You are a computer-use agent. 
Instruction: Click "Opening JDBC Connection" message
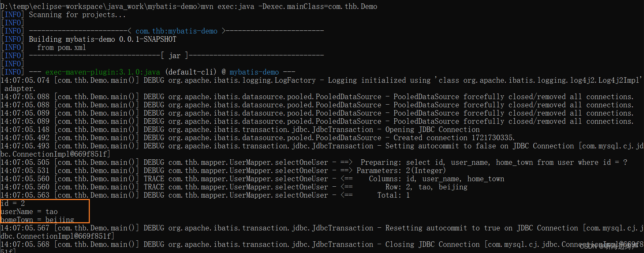433,130
